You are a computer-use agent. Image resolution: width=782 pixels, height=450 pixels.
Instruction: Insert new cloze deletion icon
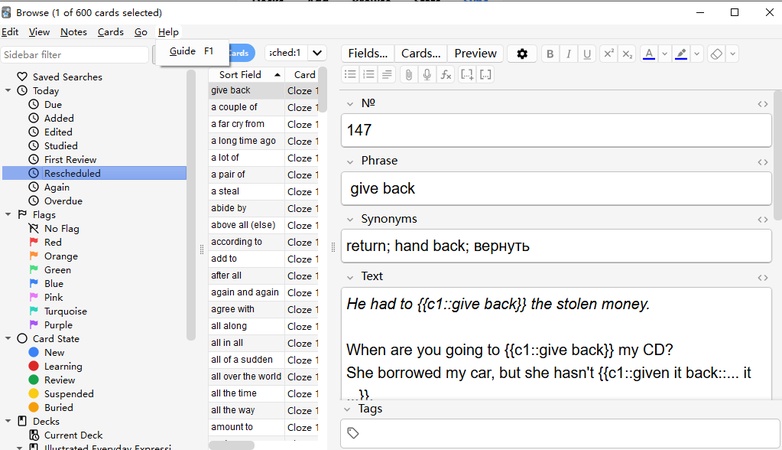coord(467,75)
